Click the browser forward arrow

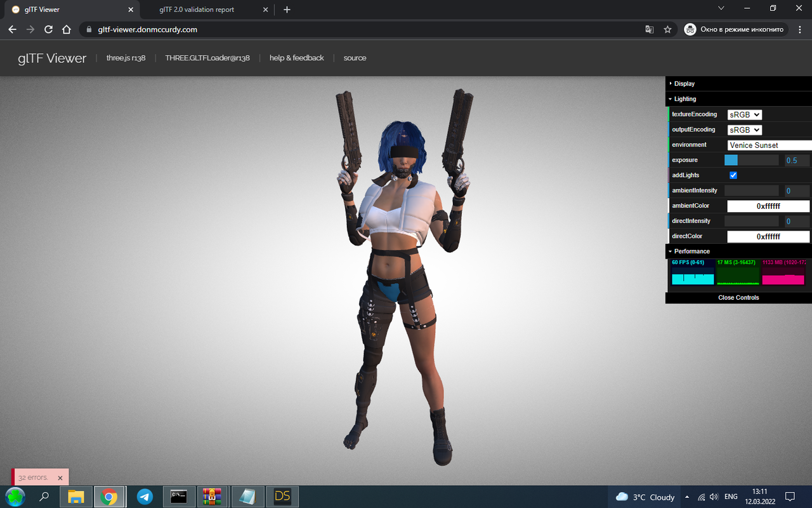click(x=30, y=29)
